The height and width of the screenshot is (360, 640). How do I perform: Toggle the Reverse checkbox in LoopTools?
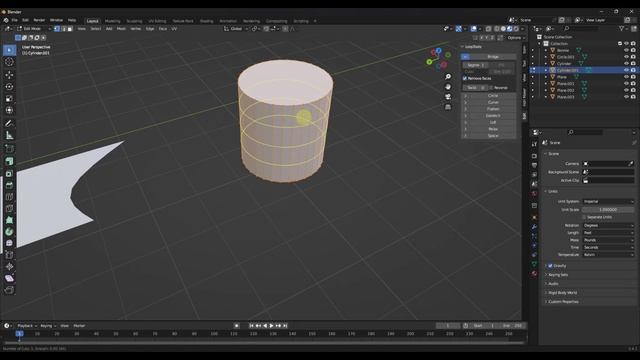(491, 88)
